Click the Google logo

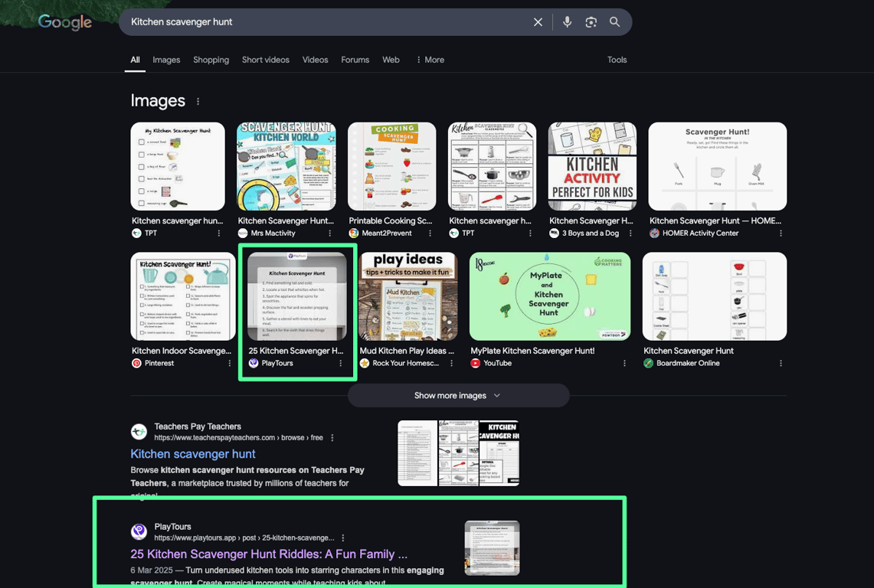click(64, 22)
